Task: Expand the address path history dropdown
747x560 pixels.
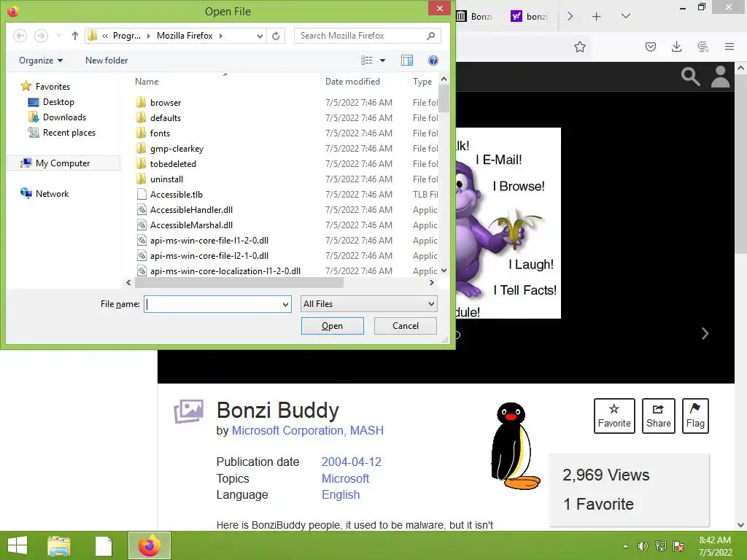Action: coord(260,36)
